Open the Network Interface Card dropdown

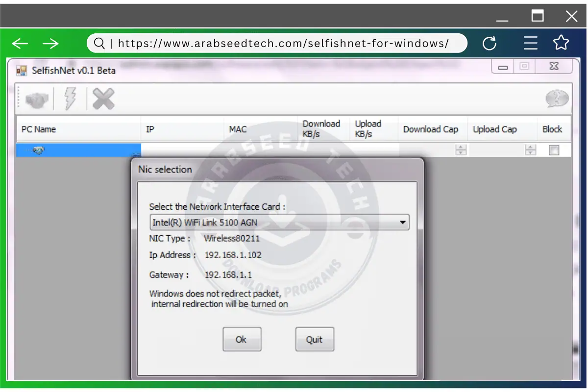pyautogui.click(x=403, y=222)
